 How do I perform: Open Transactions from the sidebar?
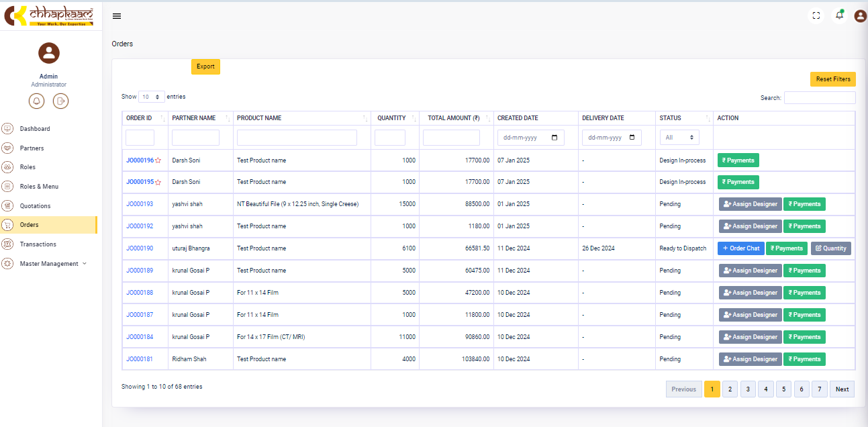pos(38,244)
